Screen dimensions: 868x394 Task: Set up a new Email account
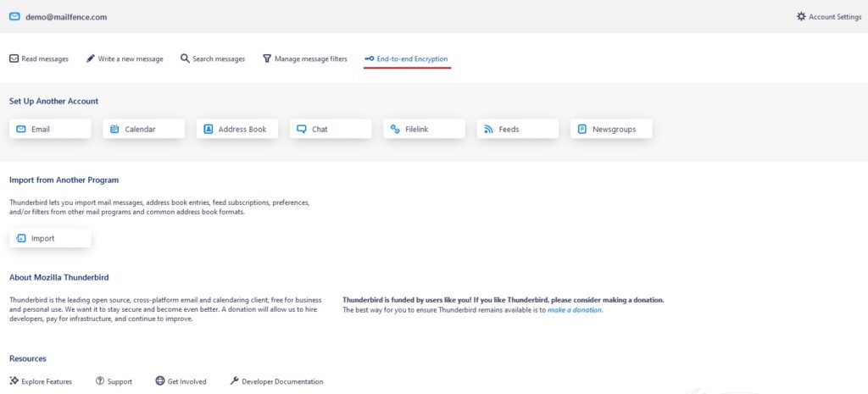[50, 129]
